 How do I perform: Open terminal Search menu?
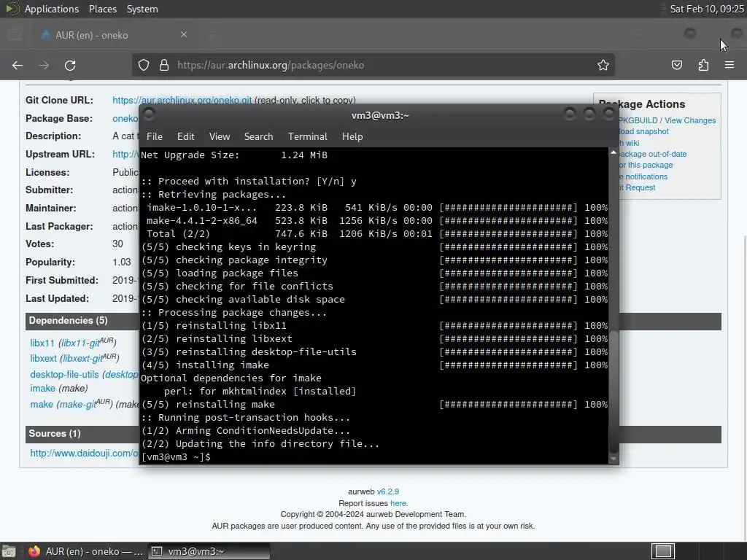point(259,136)
